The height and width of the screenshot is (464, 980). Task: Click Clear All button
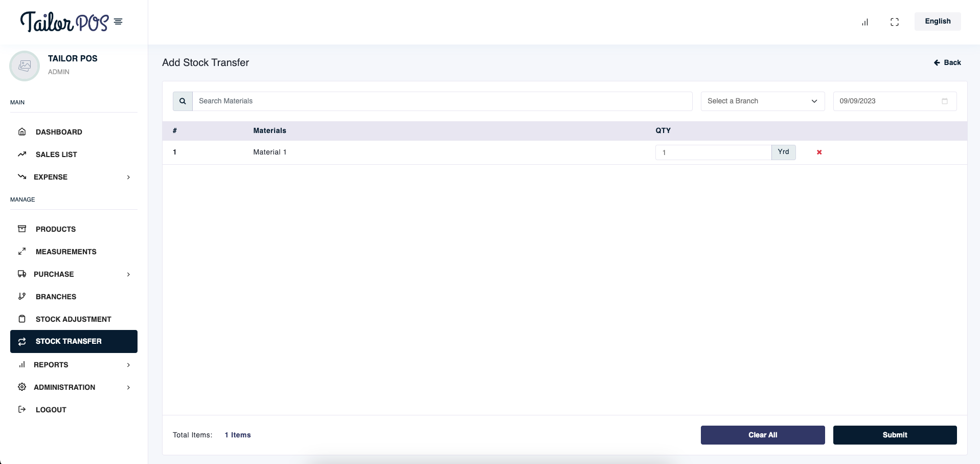coord(762,435)
